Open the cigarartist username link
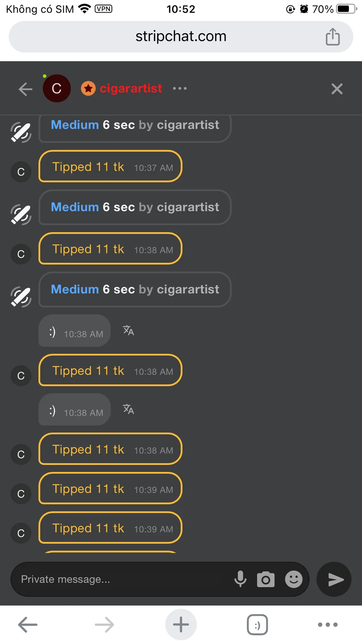 (x=131, y=88)
